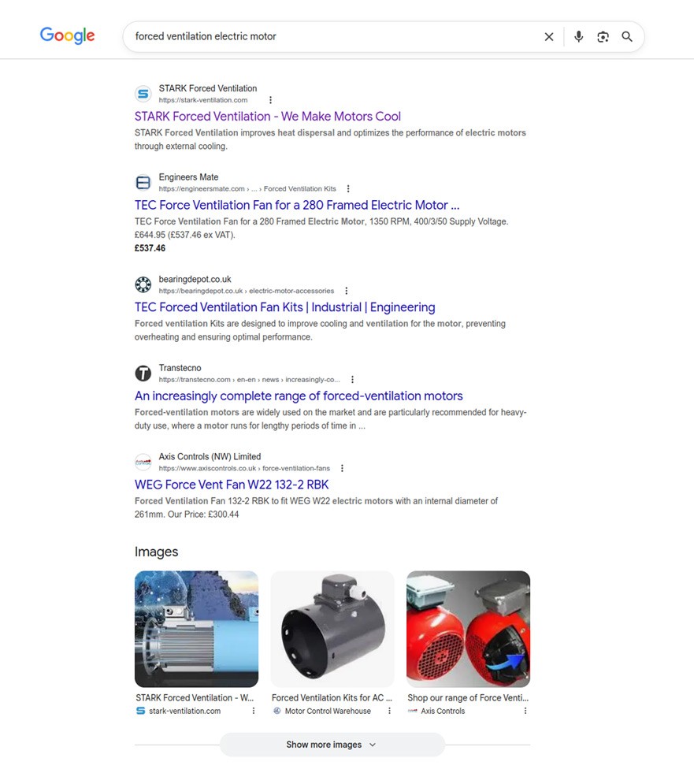Viewport: 694px width, 784px height.
Task: Open three-dot menu for STARK Forced Ventilation result
Action: point(270,100)
